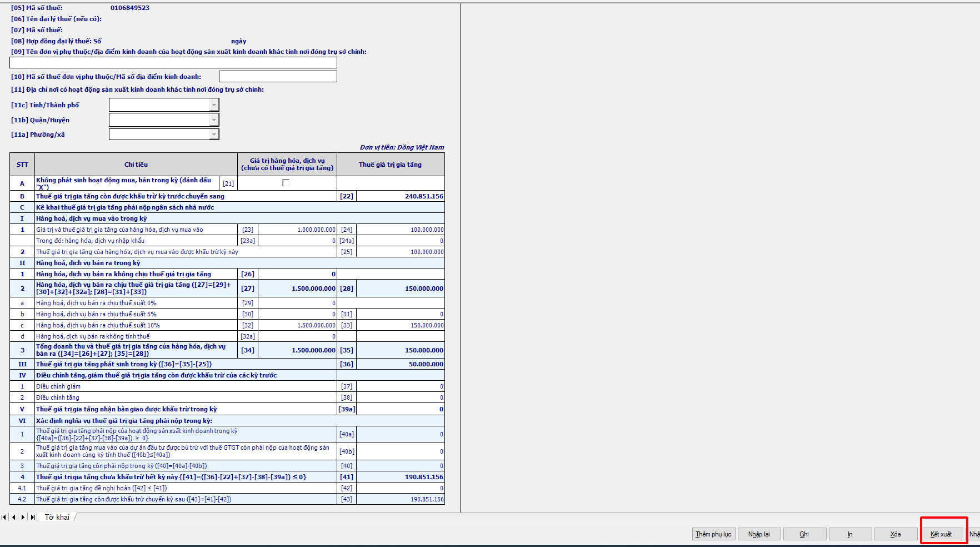This screenshot has width=980, height=547.
Task: Click value of indicator [40a]
Action: 401,434
